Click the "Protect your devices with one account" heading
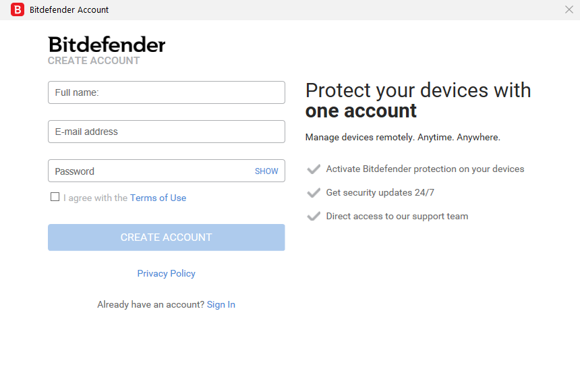580x392 pixels. [x=418, y=101]
